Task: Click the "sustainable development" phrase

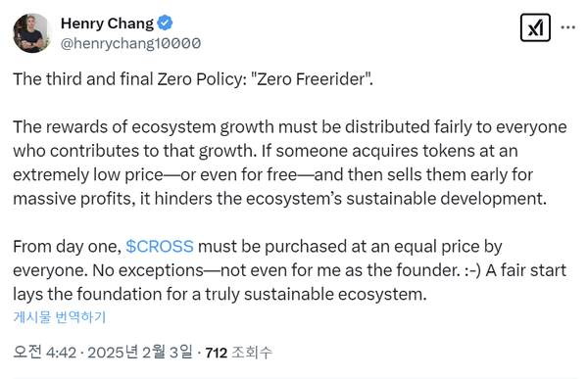Action: [446, 199]
